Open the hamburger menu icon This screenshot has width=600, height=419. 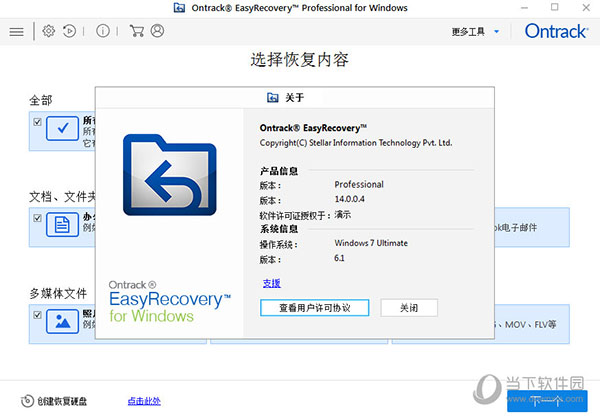[16, 31]
